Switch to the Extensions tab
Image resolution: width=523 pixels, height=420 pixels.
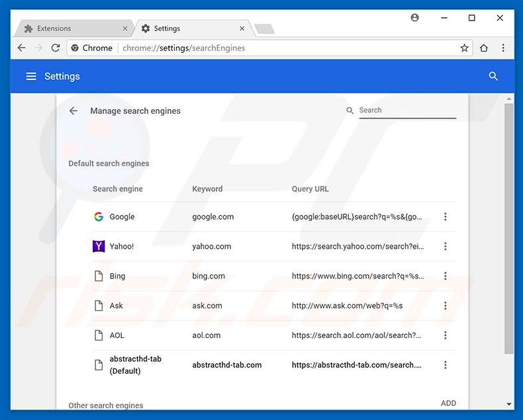[73, 28]
